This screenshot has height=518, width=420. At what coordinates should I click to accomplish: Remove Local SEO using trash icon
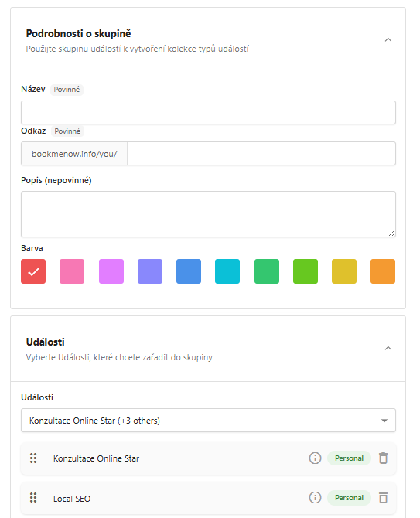pos(383,498)
